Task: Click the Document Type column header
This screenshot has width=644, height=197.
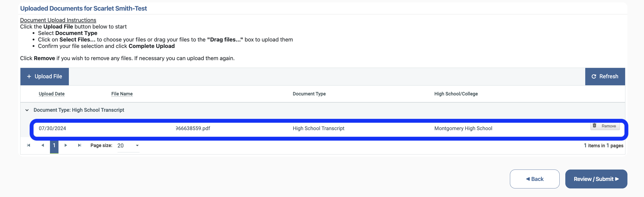Action: pos(309,94)
